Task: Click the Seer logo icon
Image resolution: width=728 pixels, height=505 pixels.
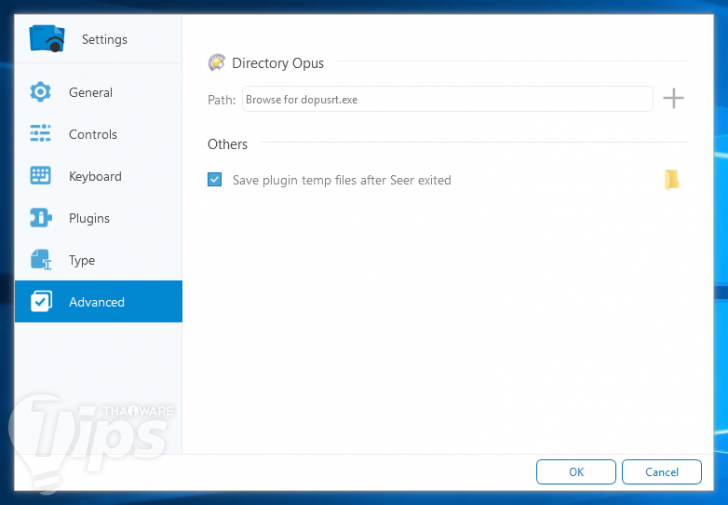Action: coord(47,39)
